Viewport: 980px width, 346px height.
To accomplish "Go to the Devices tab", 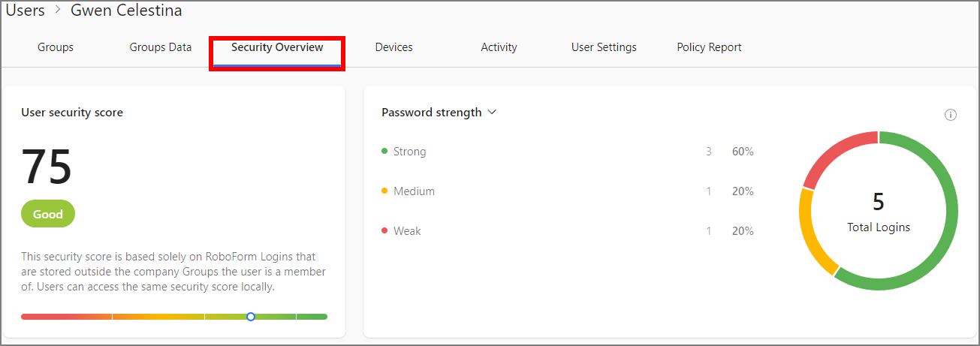I will pyautogui.click(x=394, y=47).
